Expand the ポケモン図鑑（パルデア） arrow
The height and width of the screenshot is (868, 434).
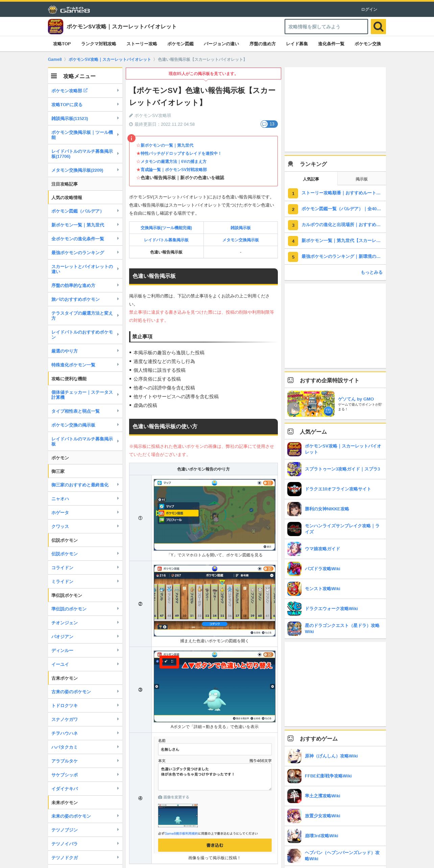(118, 211)
